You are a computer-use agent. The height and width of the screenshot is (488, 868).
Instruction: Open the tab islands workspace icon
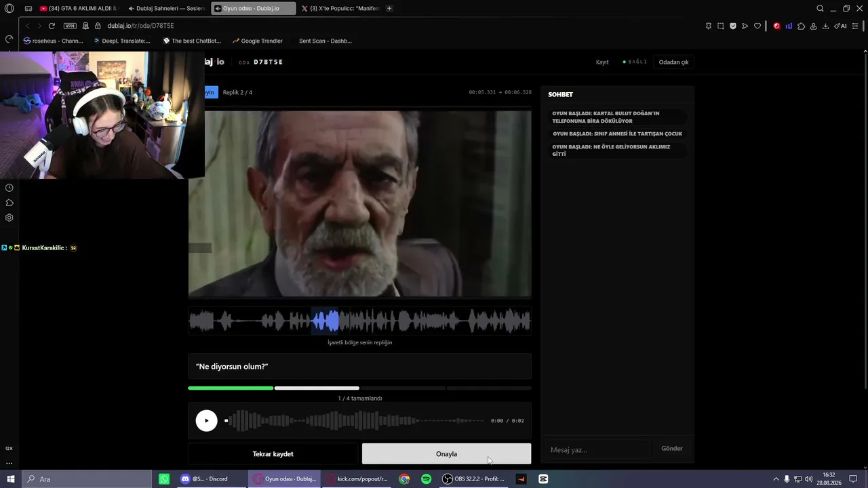tap(28, 8)
